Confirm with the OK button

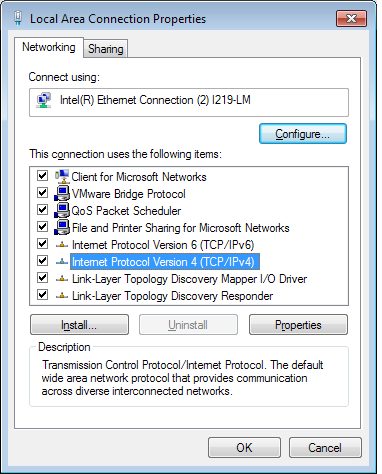tap(244, 448)
